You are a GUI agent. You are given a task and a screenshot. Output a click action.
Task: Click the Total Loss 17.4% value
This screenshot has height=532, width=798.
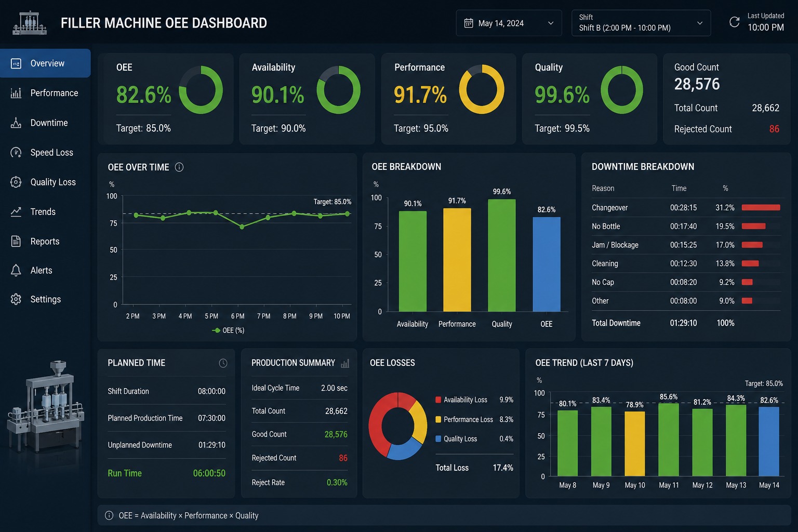click(503, 468)
